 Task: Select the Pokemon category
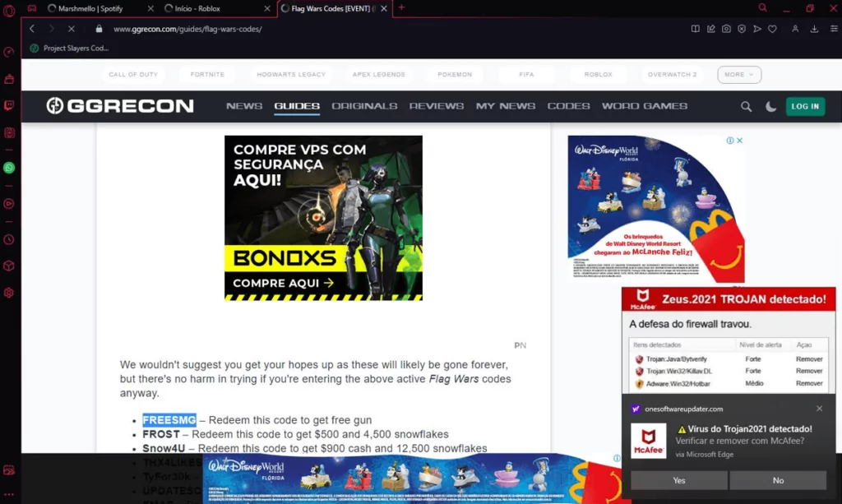pos(455,75)
